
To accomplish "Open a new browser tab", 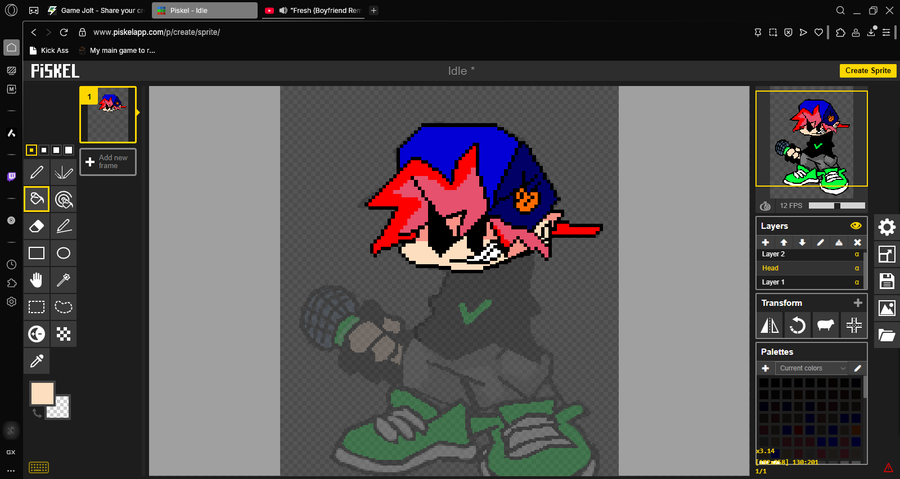I will [x=373, y=10].
